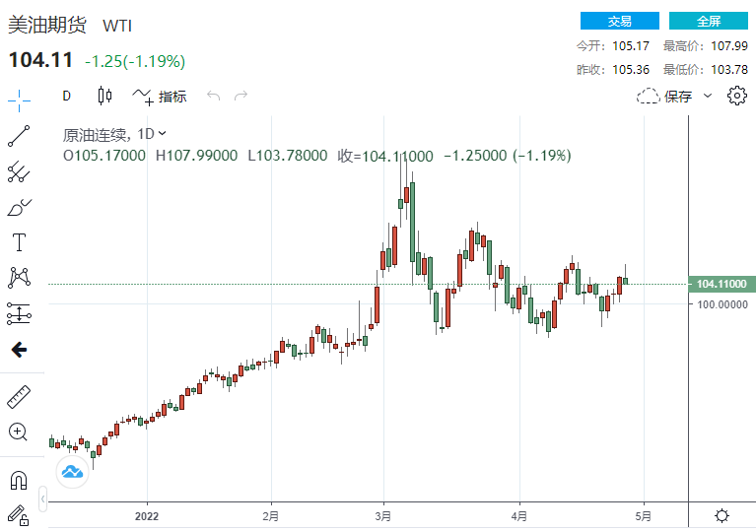Collapse the left drawing toolbar handle

pyautogui.click(x=41, y=500)
